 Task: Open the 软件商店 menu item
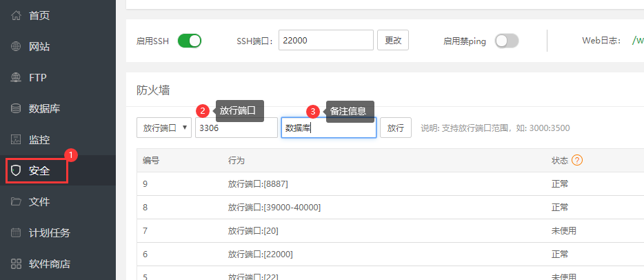pos(49,264)
